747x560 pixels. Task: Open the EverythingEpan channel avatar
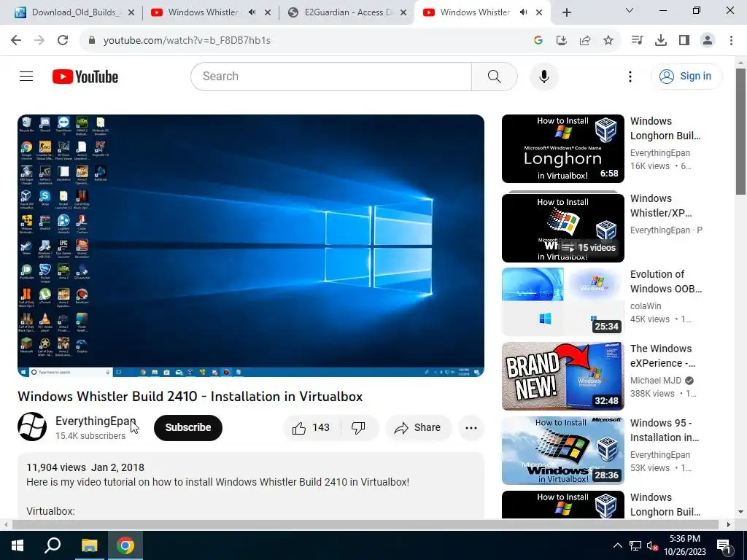(32, 427)
